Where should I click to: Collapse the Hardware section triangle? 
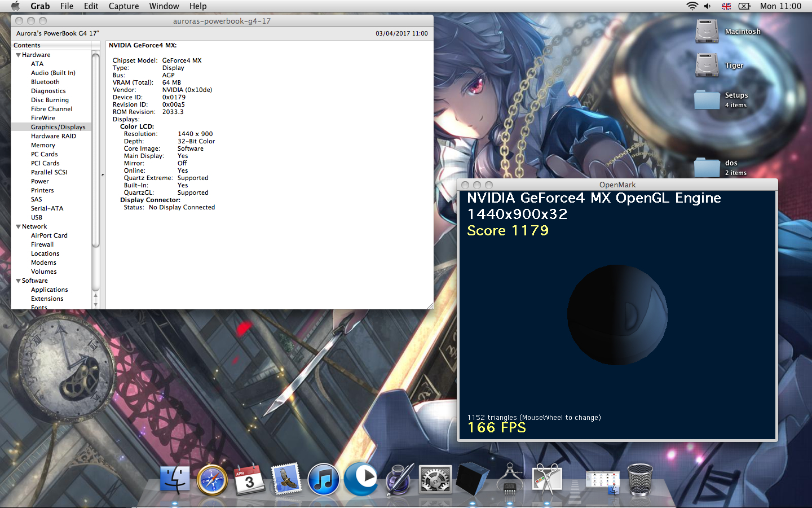(x=18, y=55)
